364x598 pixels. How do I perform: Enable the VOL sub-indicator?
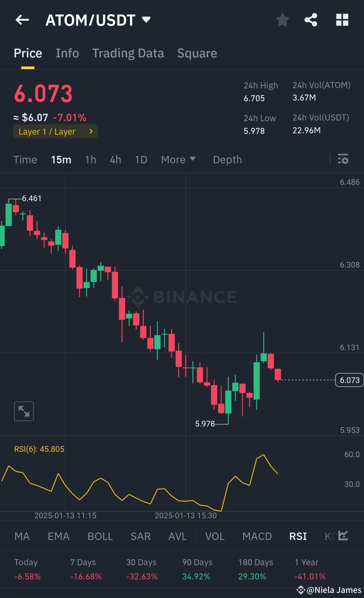coord(215,536)
